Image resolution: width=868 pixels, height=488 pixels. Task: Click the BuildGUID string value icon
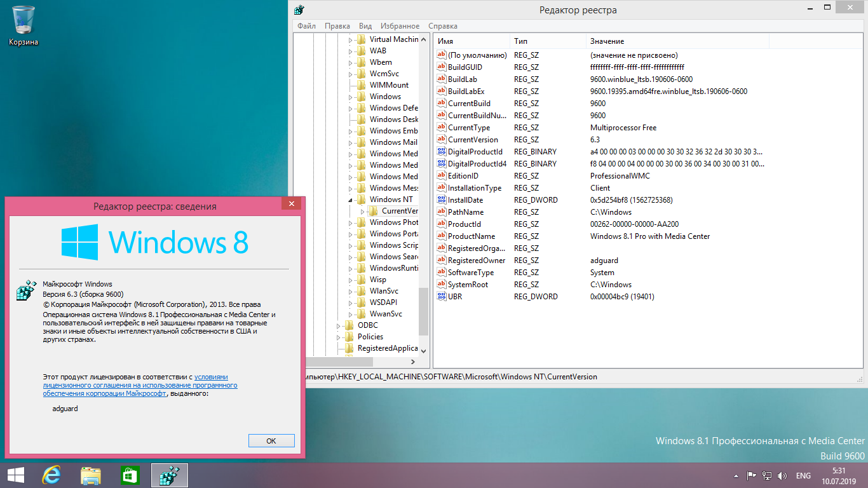point(442,67)
